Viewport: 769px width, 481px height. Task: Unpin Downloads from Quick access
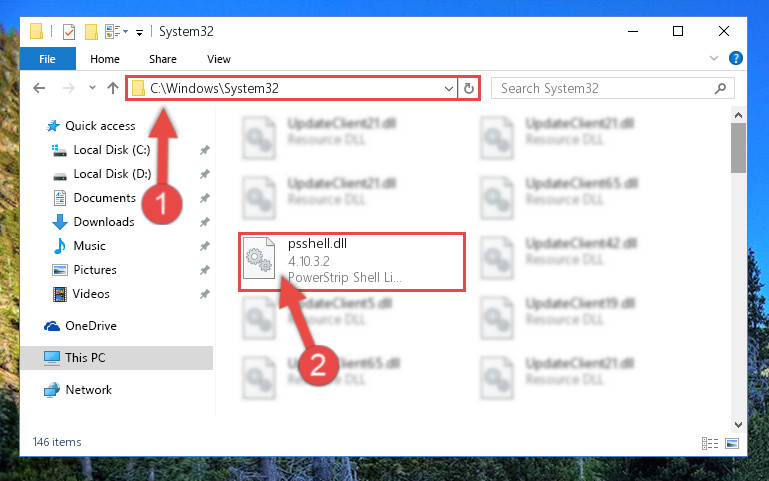click(205, 222)
